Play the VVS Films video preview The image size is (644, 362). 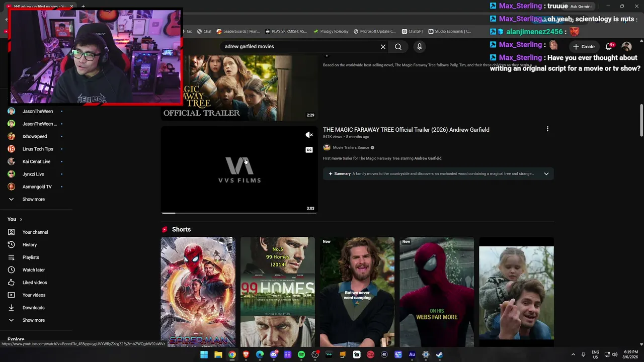[239, 170]
